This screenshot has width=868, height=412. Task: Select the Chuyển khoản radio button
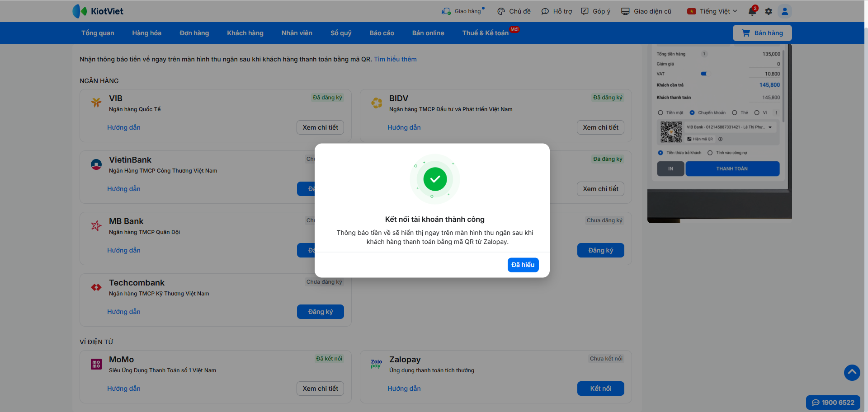(692, 113)
